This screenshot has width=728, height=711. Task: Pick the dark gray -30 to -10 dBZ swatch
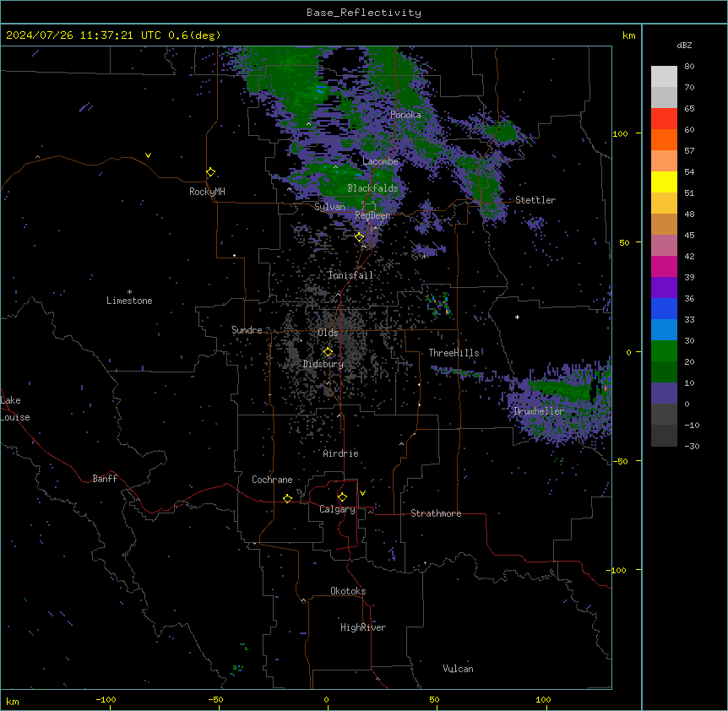tap(664, 436)
